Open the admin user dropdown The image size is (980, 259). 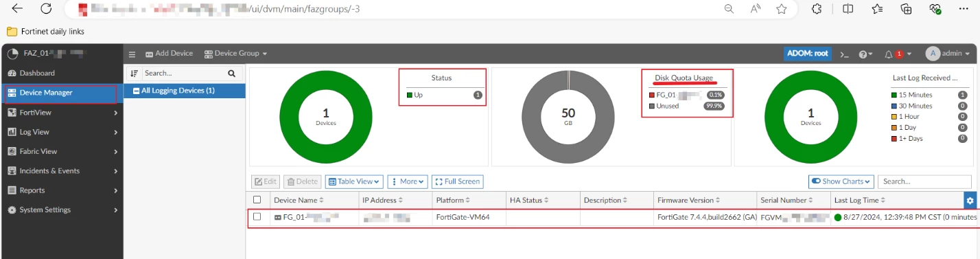(948, 54)
